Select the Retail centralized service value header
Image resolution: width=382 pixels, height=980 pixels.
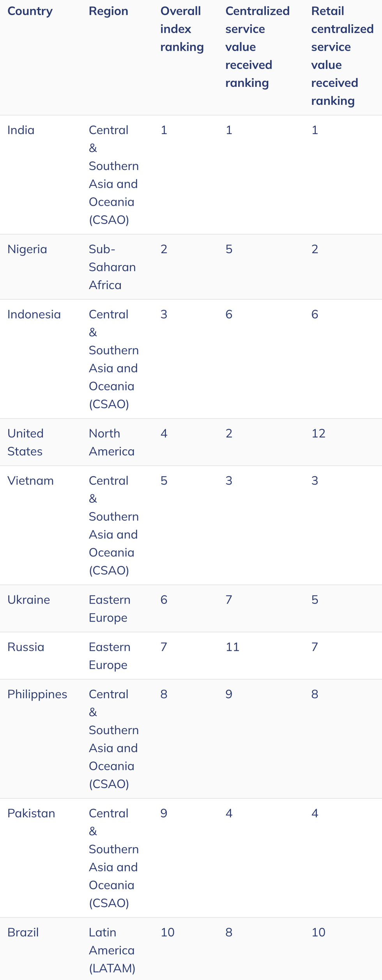click(x=342, y=56)
